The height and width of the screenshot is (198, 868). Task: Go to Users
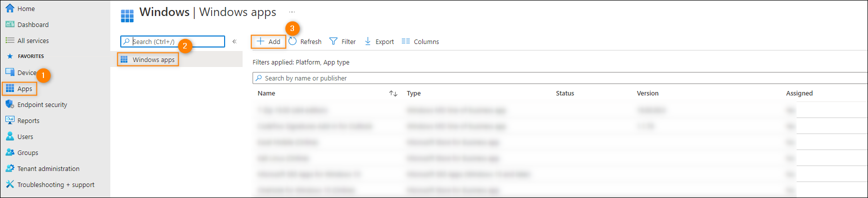coord(25,136)
